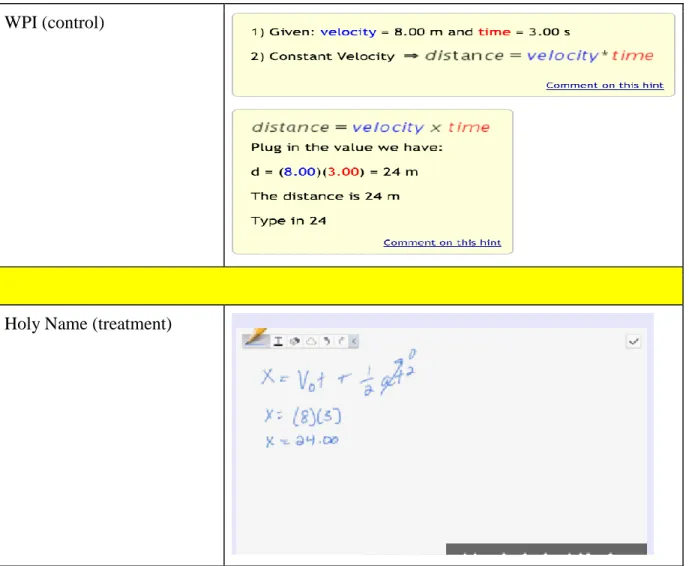Click the 'WPI (control)' cell text
The image size is (689, 566).
point(54,22)
